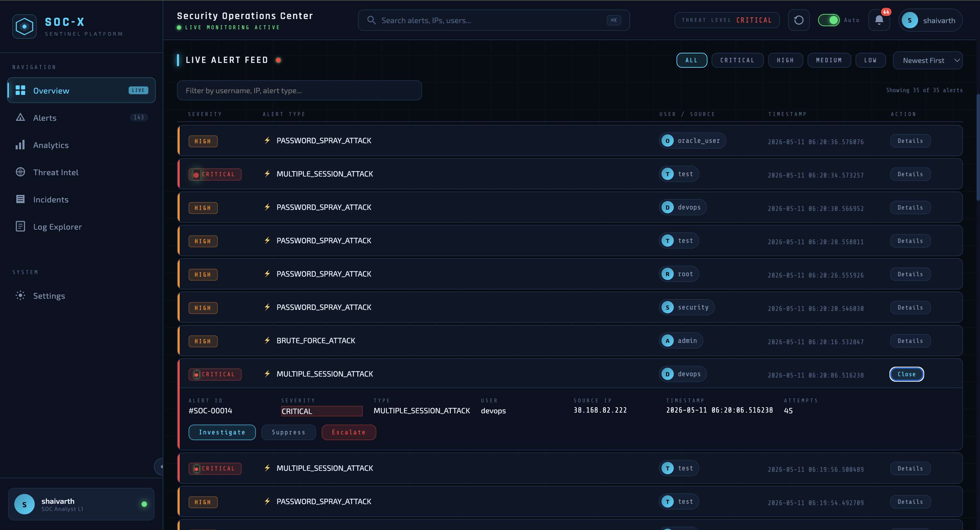
Task: Expand Details for the test alert at 06:19:54
Action: (910, 502)
